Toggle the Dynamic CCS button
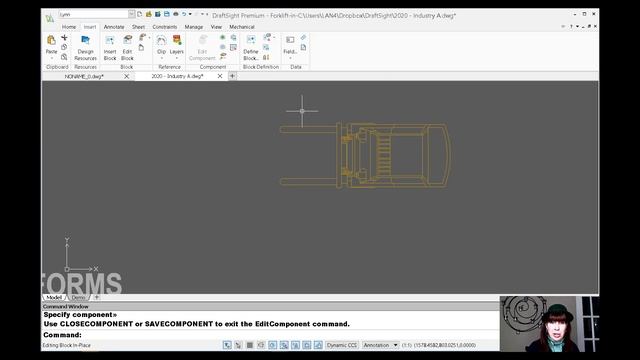 342,345
